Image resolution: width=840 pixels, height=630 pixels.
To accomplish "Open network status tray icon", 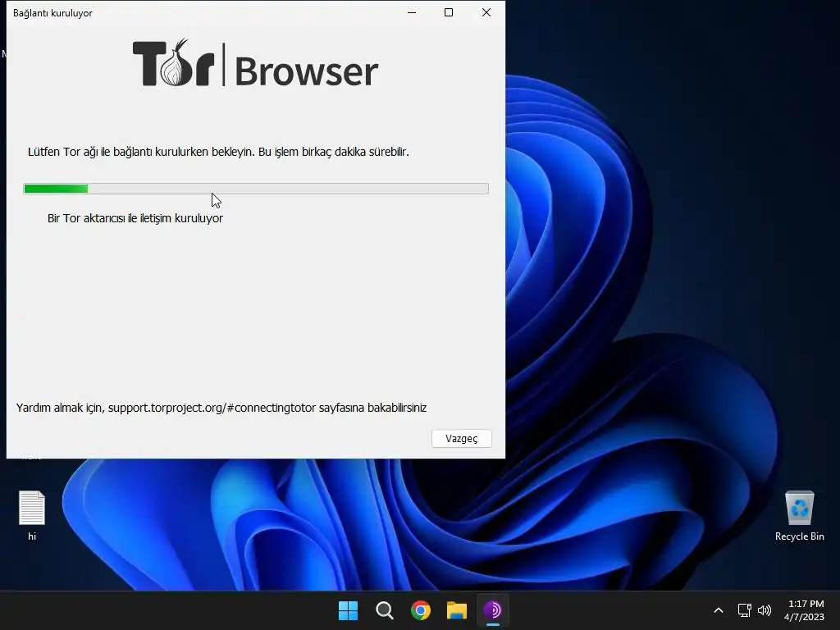I will (744, 610).
